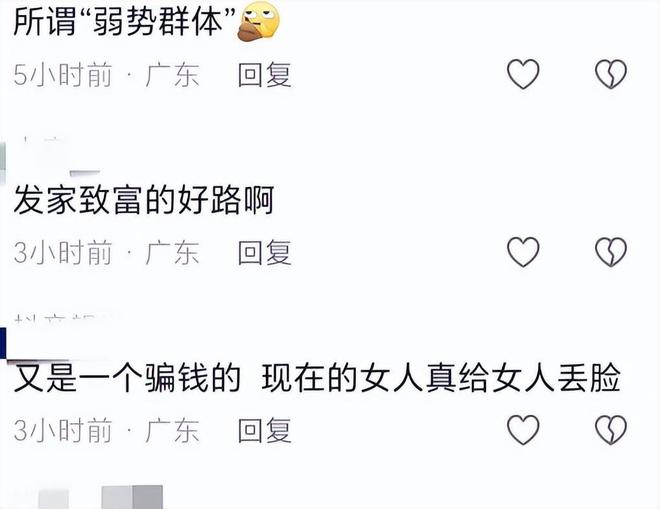Reply to the "所谓弱势群体" comment
Screen dimensions: 660x509
pyautogui.click(x=264, y=75)
